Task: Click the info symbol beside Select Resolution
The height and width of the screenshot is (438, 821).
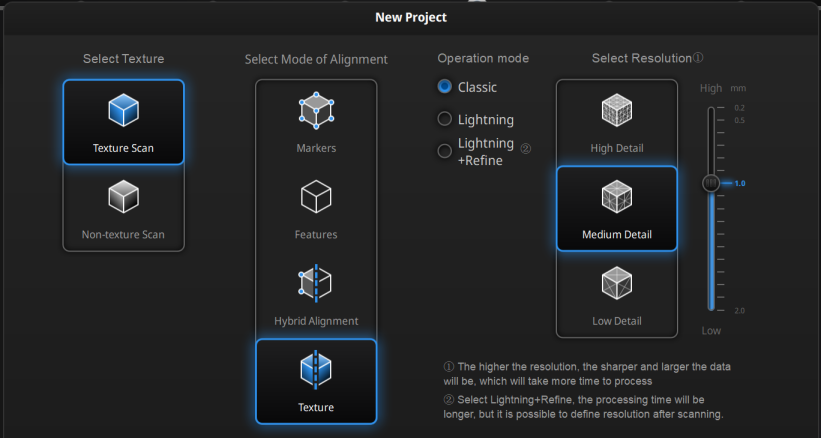Action: 698,58
